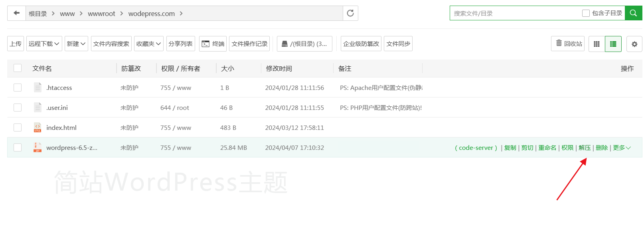The width and height of the screenshot is (644, 231).
Task: Click in the 搜索文件/目录 search field
Action: (x=515, y=13)
